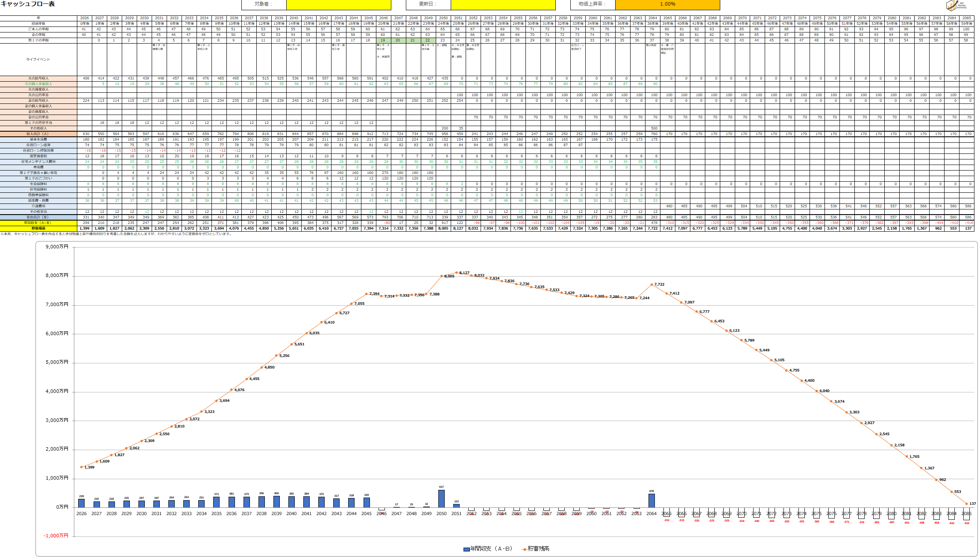Click the 年間収支（A-B） chart legend entry

click(x=488, y=549)
